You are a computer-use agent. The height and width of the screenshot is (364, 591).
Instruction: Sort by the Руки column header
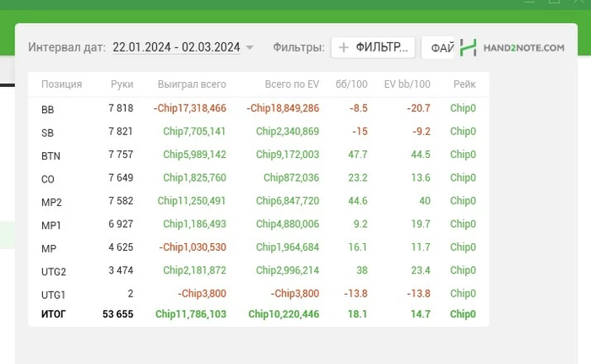point(122,84)
